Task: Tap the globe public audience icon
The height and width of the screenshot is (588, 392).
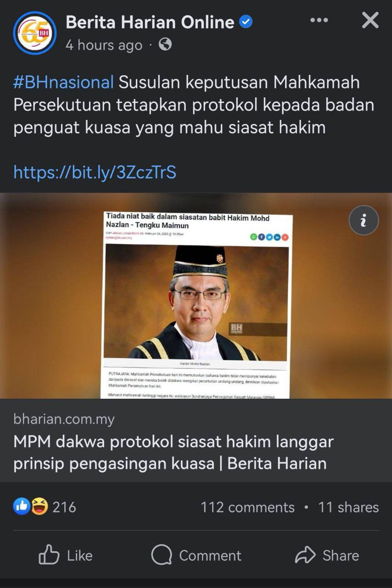Action: coord(165,45)
